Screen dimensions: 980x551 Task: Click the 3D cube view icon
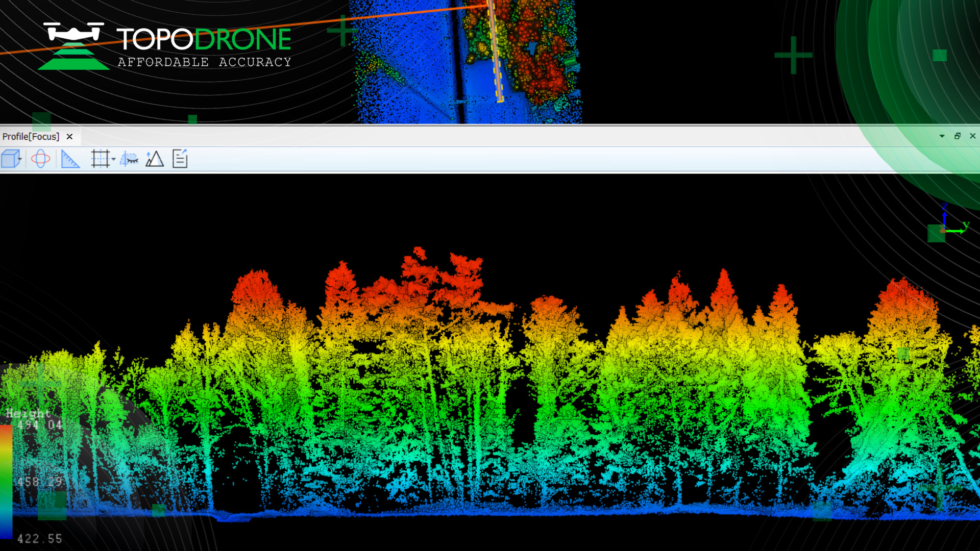pos(10,159)
